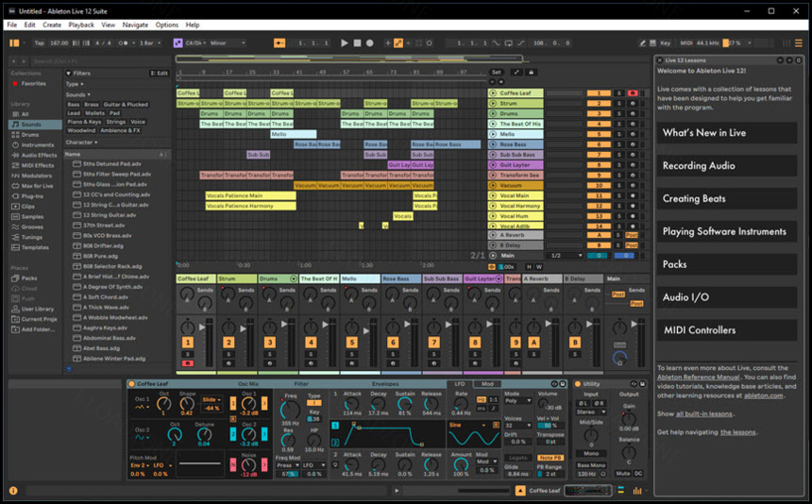Open the Drums category in the browser

pyautogui.click(x=30, y=135)
